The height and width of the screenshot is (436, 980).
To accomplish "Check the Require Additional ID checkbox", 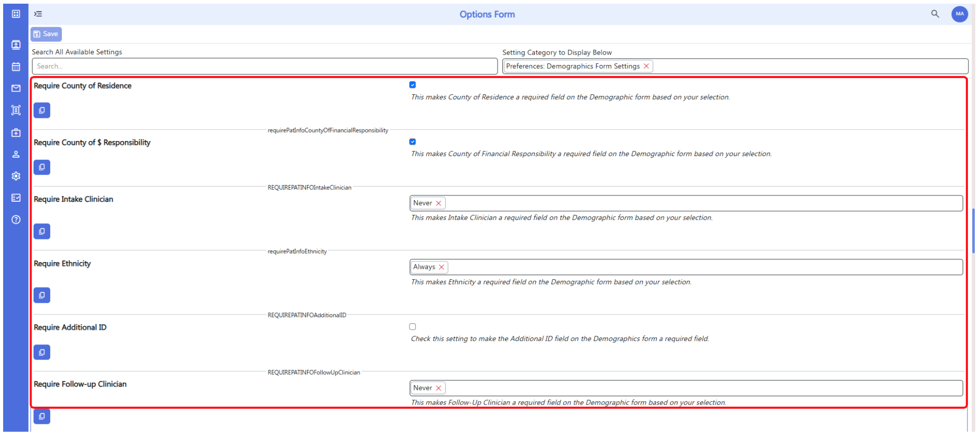I will tap(413, 326).
